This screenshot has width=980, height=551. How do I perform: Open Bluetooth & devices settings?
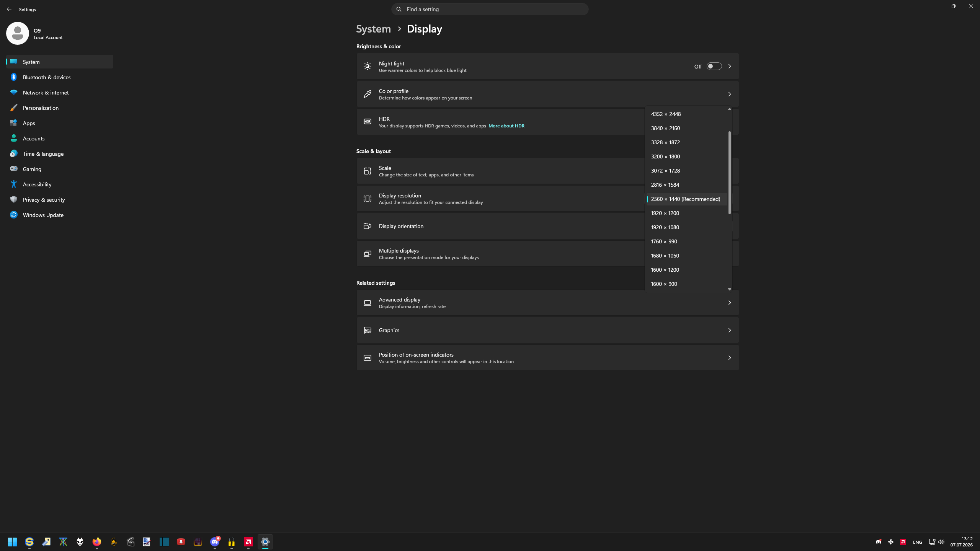pyautogui.click(x=60, y=77)
